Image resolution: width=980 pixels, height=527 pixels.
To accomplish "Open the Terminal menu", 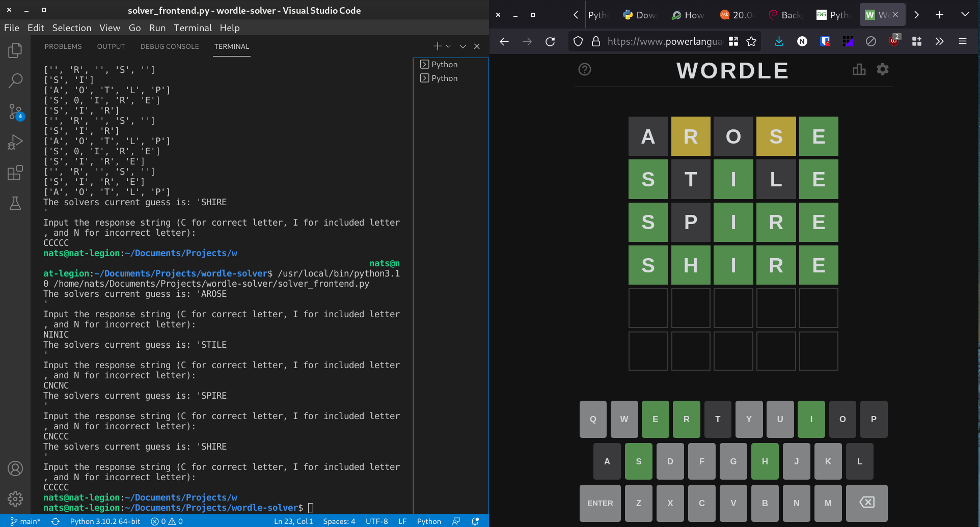I will [x=193, y=28].
